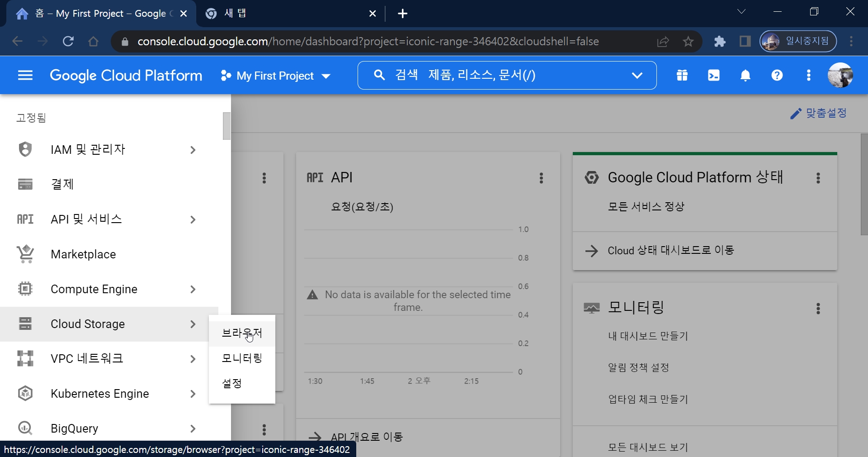Click the Marketplace cart icon
Image resolution: width=868 pixels, height=457 pixels.
click(25, 254)
